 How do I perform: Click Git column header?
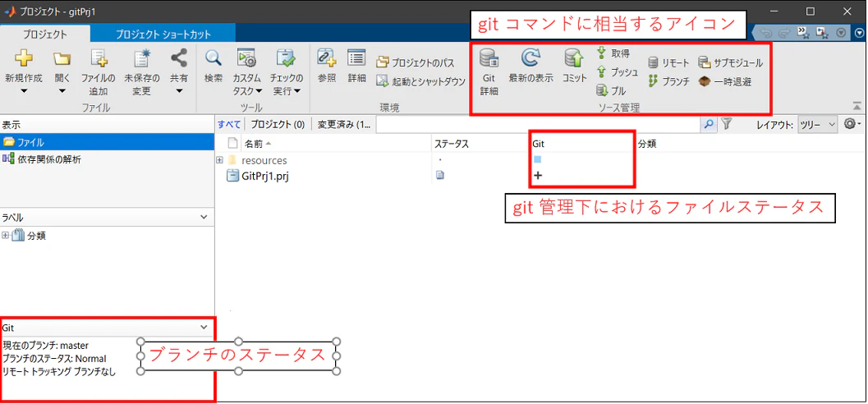(581, 144)
